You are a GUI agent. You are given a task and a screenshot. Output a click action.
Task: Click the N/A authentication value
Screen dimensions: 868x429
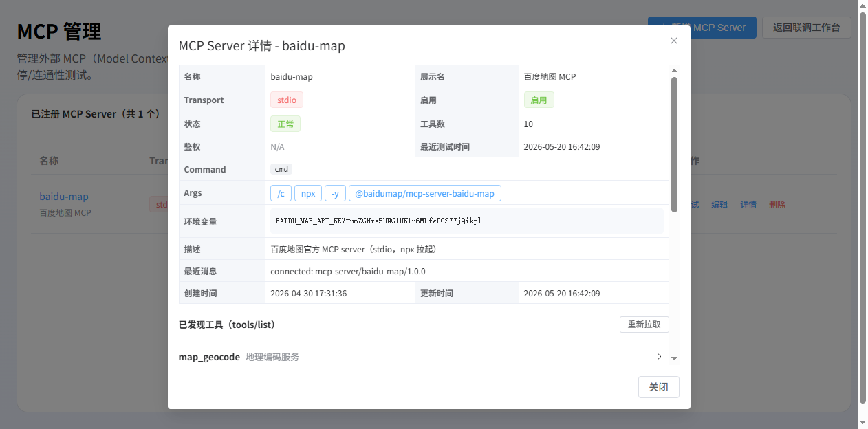tap(277, 146)
